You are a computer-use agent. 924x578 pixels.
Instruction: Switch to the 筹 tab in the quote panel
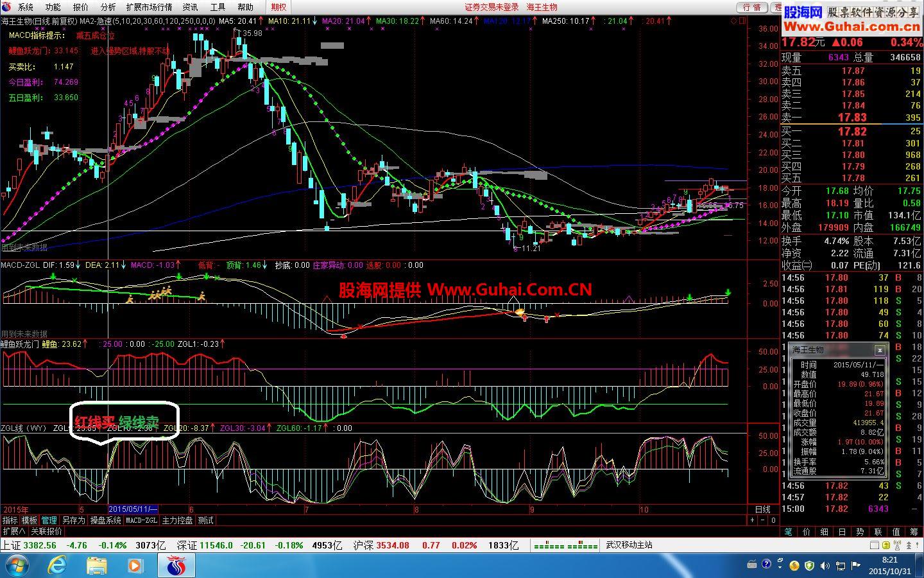click(914, 532)
